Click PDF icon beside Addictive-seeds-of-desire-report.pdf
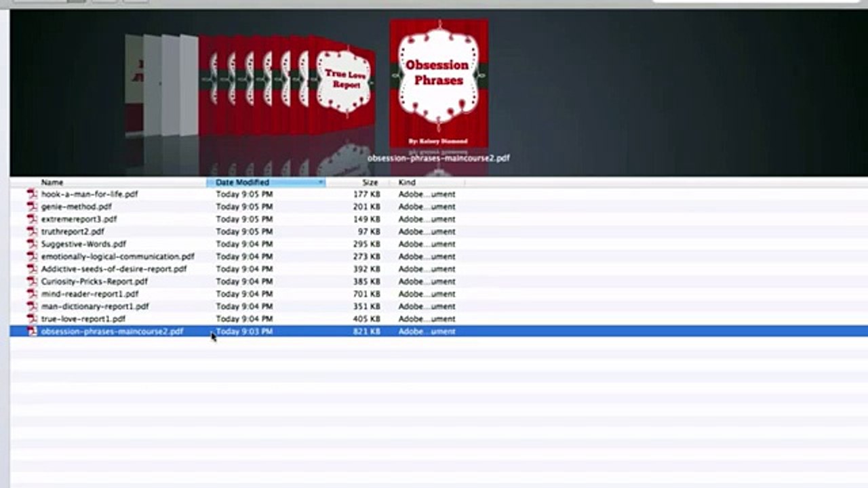Viewport: 868px width, 488px height. (31, 268)
